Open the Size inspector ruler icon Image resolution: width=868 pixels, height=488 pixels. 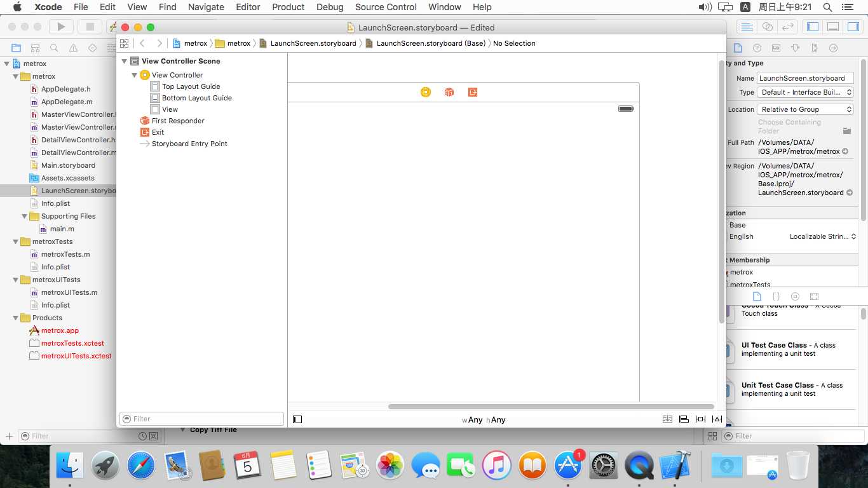814,48
